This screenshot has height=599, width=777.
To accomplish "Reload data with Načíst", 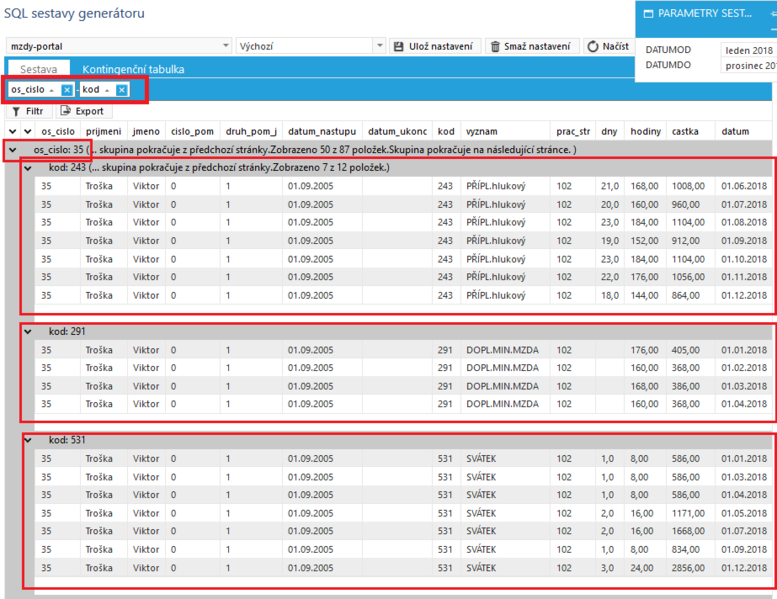I will 609,47.
